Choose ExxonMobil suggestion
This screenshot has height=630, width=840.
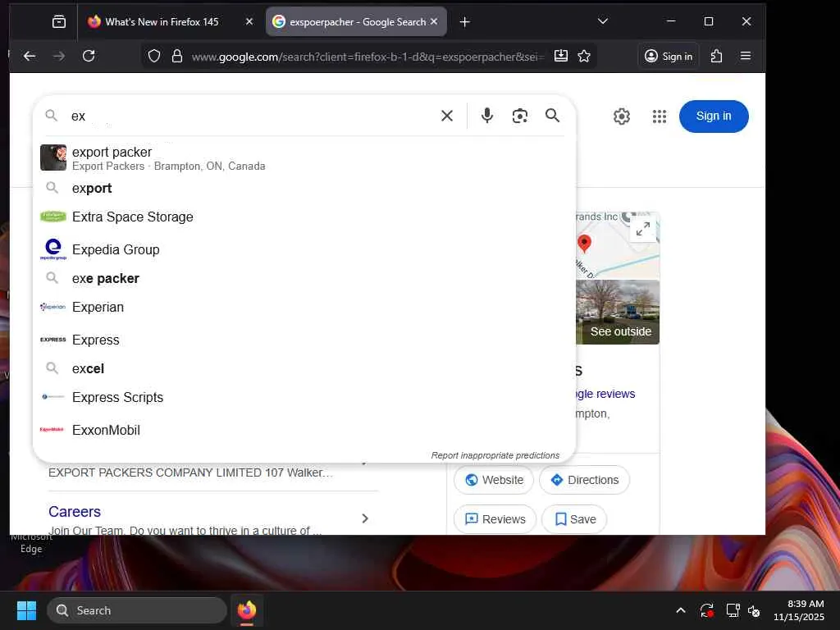304,430
